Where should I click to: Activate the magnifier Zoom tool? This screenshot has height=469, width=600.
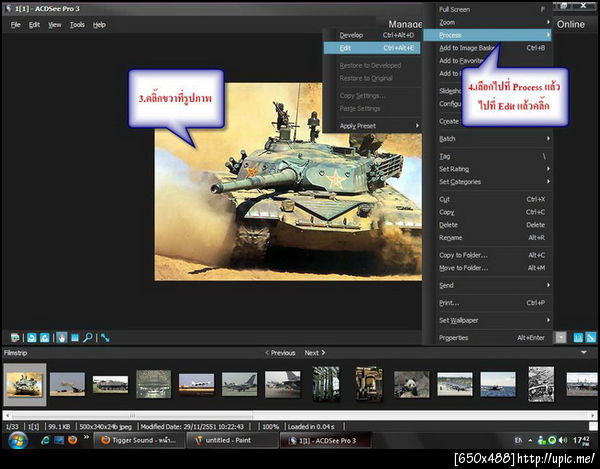tap(88, 338)
